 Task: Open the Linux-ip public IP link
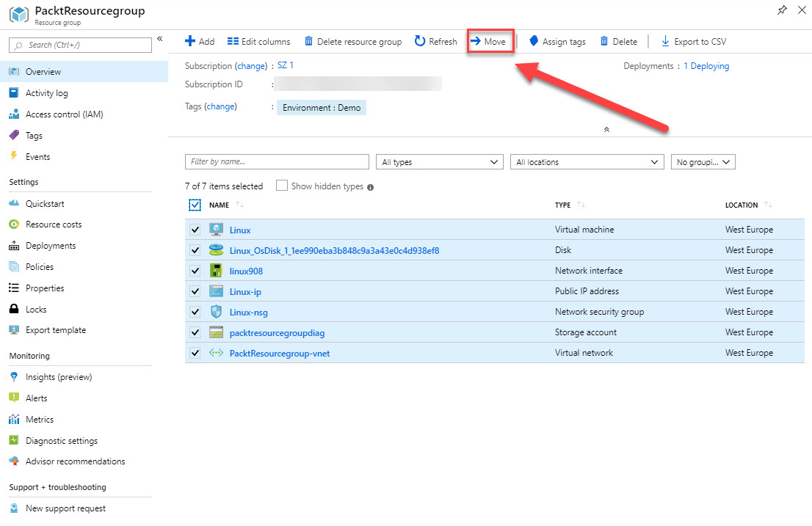point(245,292)
